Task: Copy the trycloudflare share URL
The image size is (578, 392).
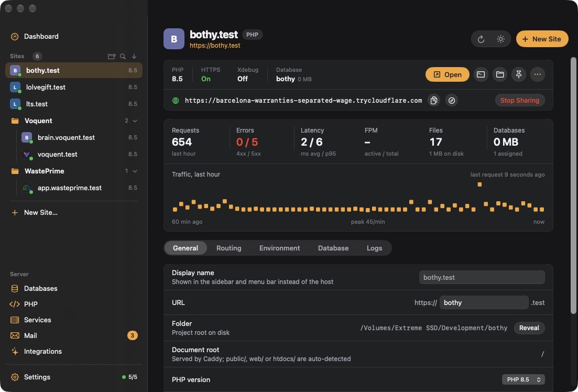Action: (434, 100)
